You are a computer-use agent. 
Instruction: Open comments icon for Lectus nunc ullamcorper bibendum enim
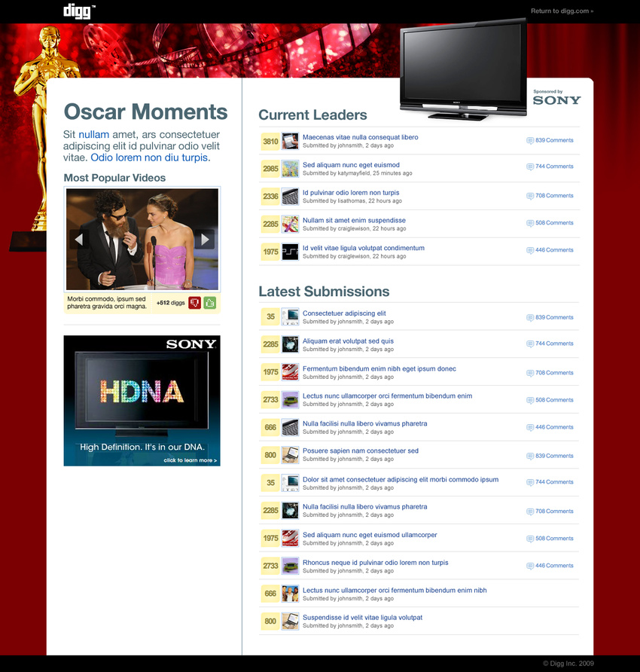530,400
